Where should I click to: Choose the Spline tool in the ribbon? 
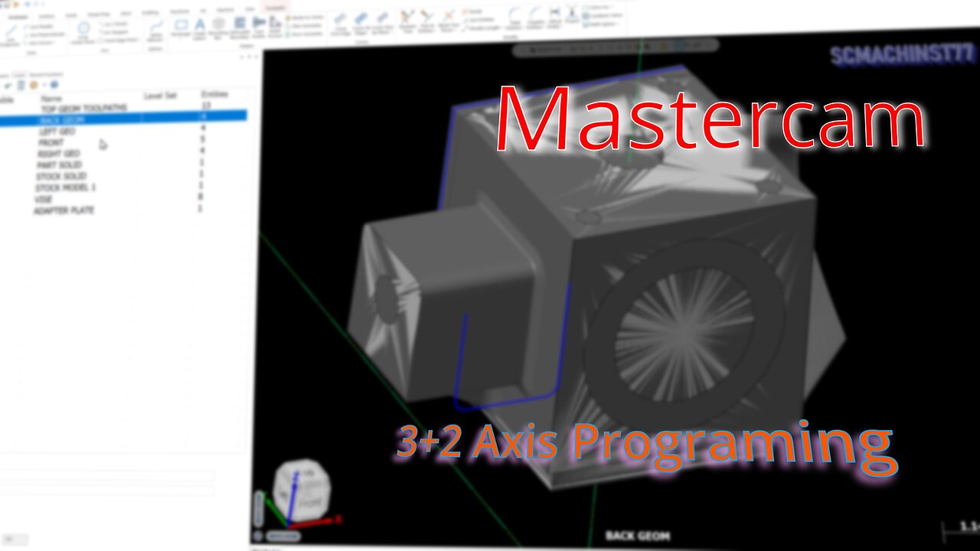155,31
